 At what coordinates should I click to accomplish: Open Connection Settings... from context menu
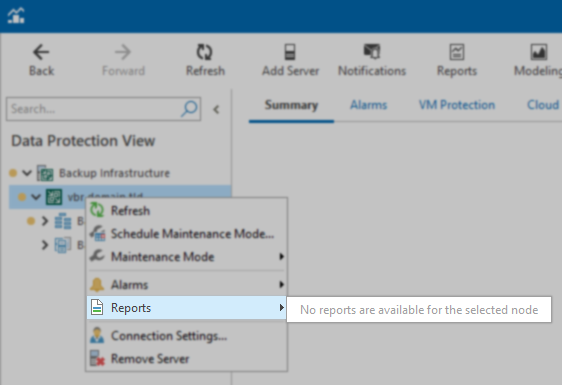[x=187, y=336]
